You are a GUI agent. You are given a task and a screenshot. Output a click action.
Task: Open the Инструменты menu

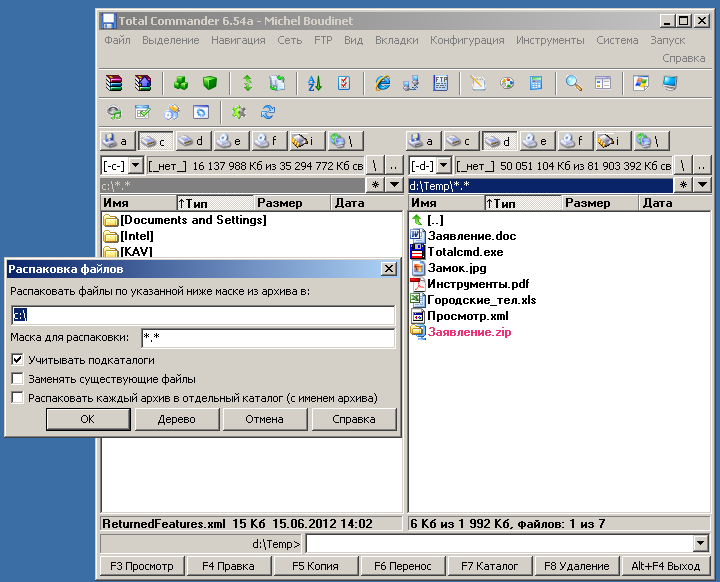point(550,40)
